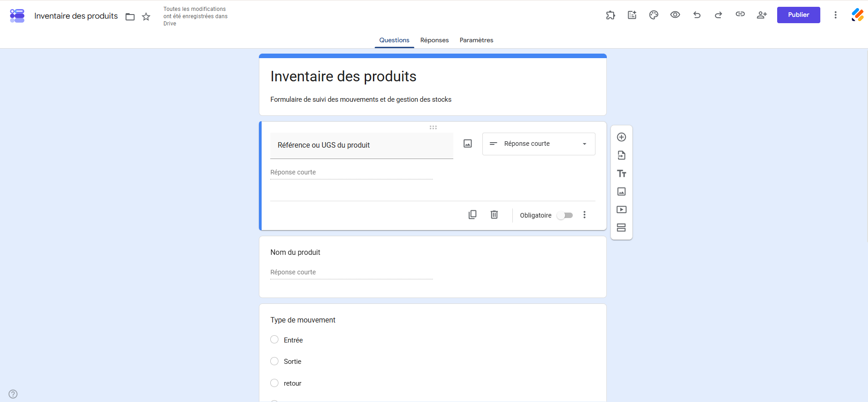Select the Entrée radio option

click(274, 340)
